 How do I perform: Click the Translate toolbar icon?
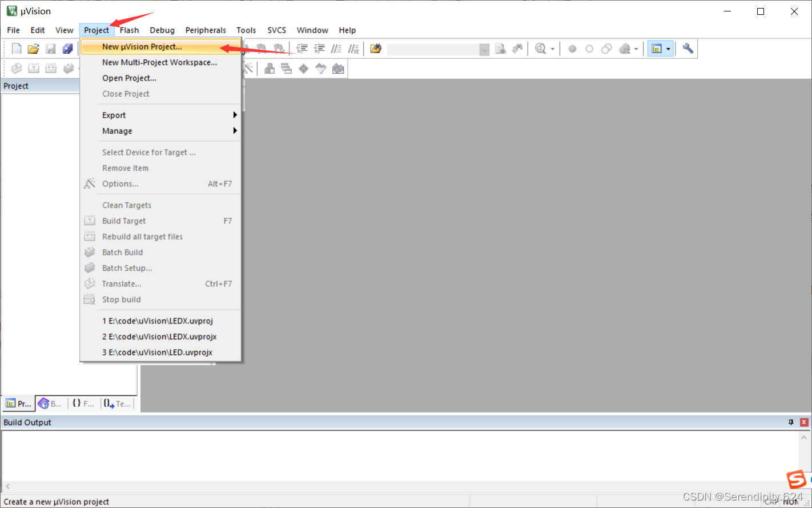[17, 69]
